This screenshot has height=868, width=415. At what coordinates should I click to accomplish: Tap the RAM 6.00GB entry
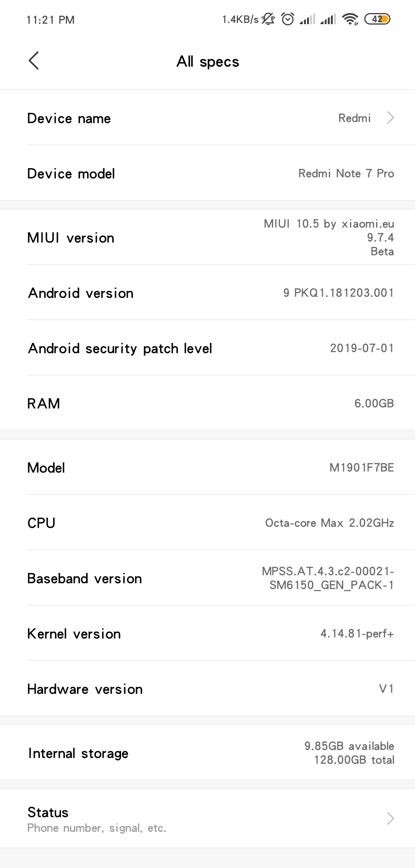click(207, 403)
